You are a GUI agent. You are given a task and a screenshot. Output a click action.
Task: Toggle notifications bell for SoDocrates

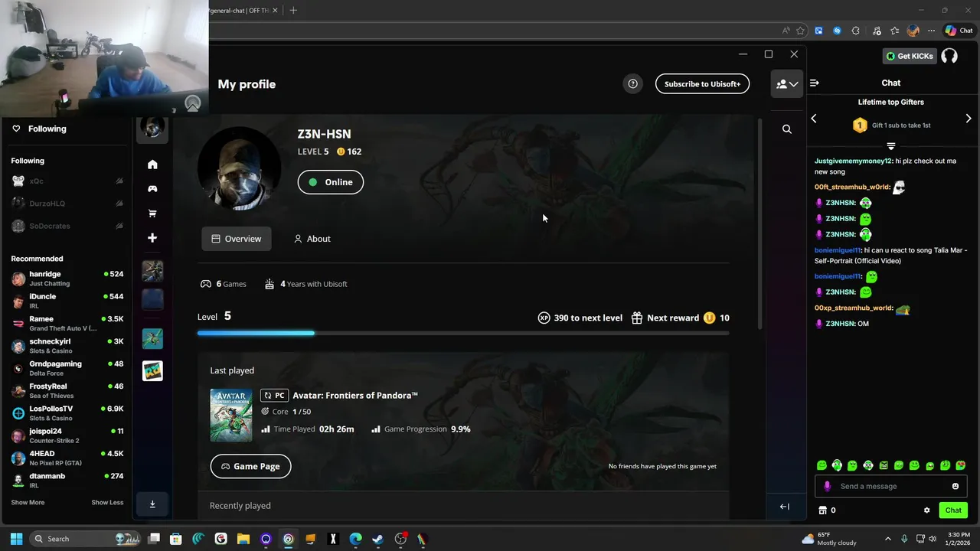(119, 226)
